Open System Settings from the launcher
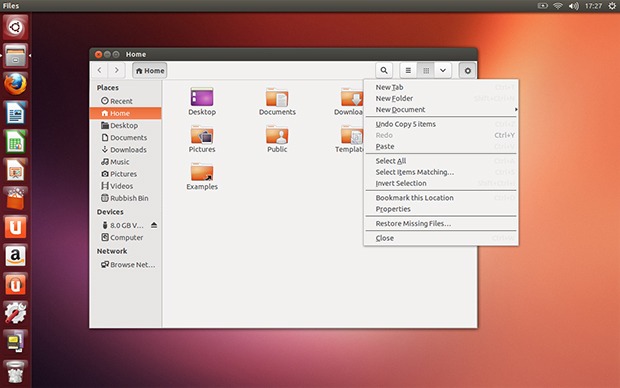620x388 pixels. [x=15, y=313]
